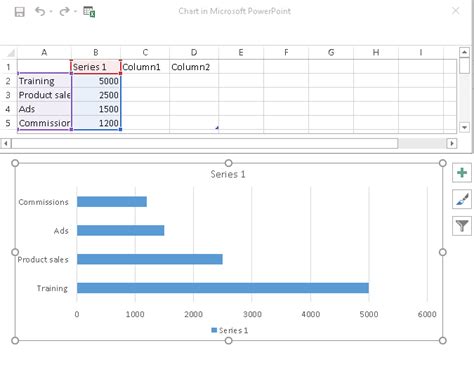Image resolution: width=474 pixels, height=369 pixels.
Task: Select column E header
Action: coord(241,53)
